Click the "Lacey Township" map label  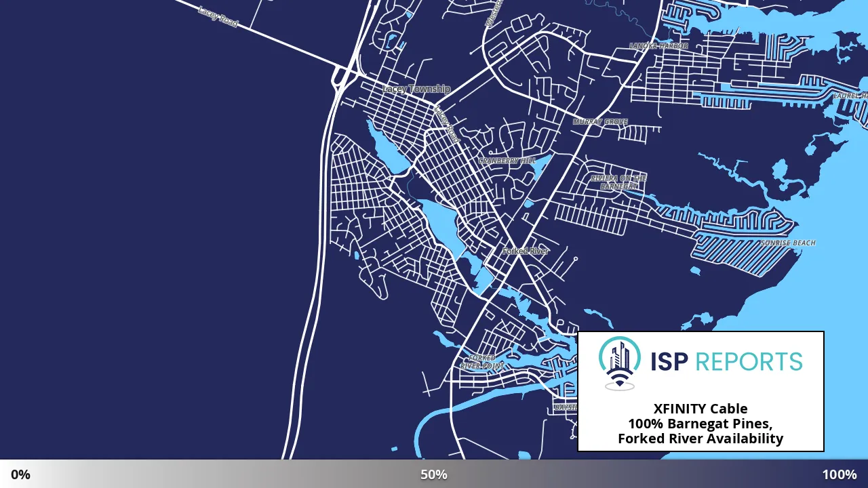click(416, 89)
